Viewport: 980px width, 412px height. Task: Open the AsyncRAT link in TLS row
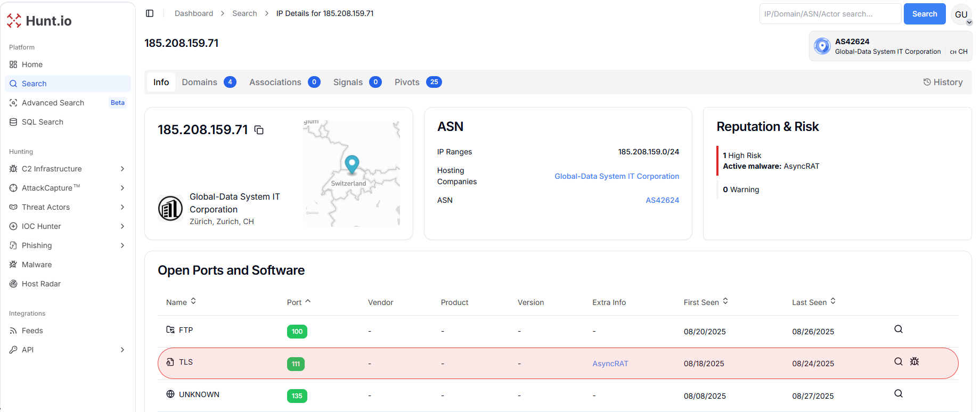(x=610, y=364)
